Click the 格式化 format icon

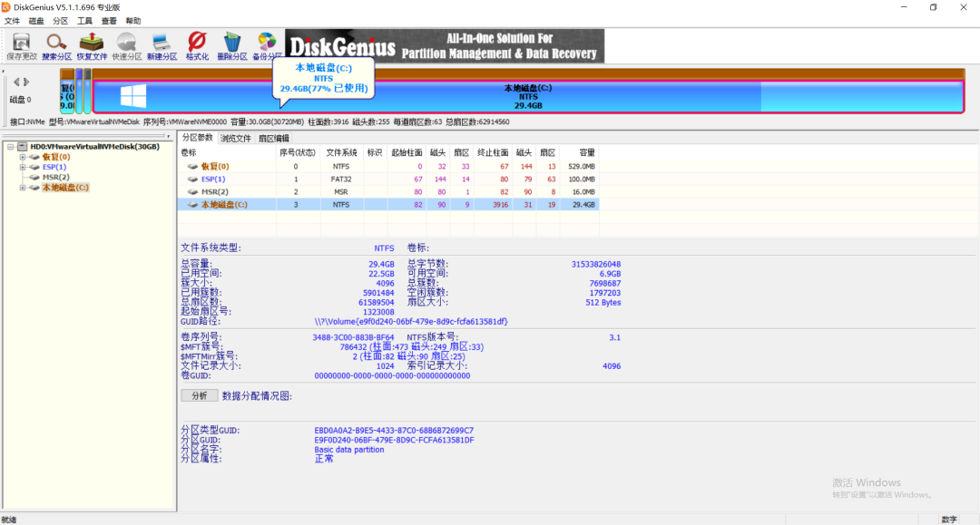point(197,45)
